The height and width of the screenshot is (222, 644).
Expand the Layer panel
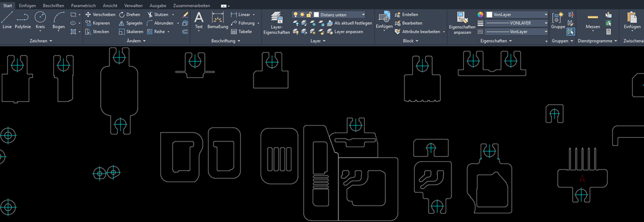click(x=318, y=41)
